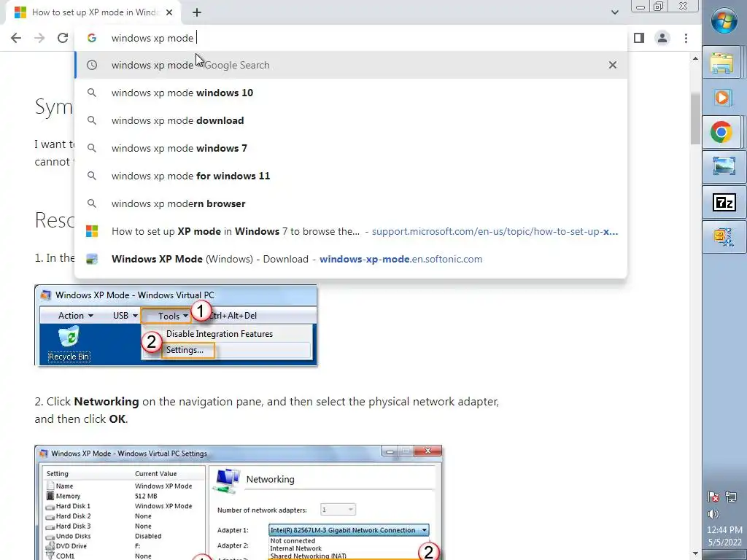The width and height of the screenshot is (747, 560).
Task: Close the XP mode browser tab
Action: pos(169,12)
